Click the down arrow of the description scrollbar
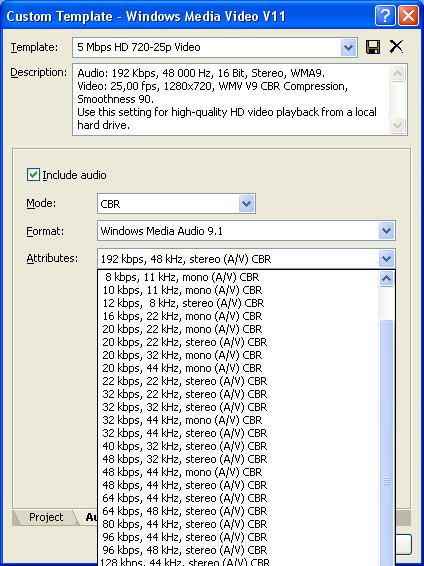 (x=398, y=125)
